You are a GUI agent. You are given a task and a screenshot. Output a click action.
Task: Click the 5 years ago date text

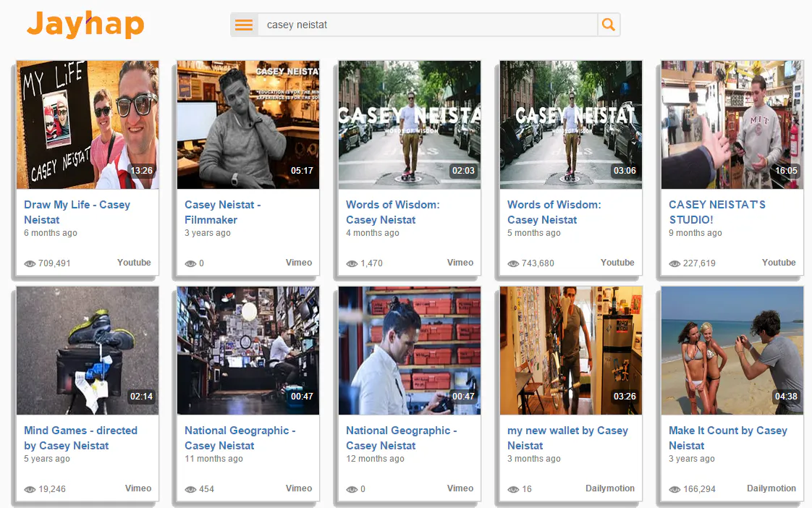47,459
